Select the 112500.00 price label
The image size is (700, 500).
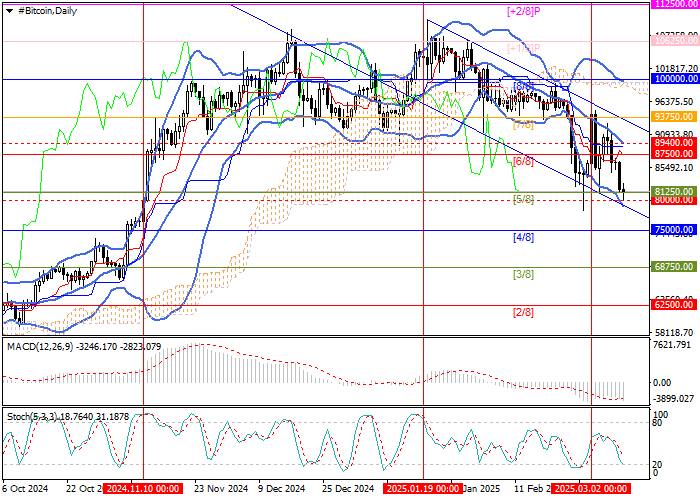point(674,5)
